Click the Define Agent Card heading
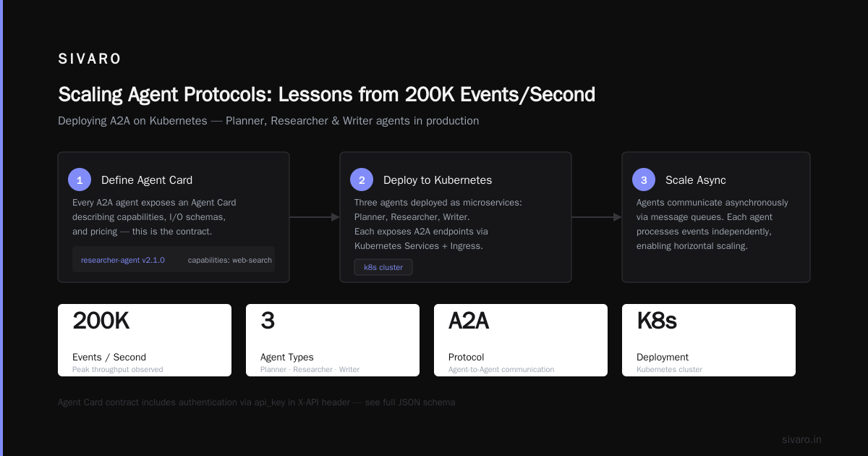 coord(147,180)
